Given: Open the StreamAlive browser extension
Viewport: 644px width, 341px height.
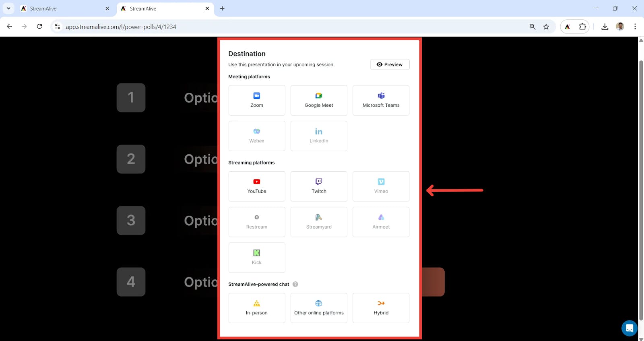Looking at the screenshot, I should (x=568, y=27).
